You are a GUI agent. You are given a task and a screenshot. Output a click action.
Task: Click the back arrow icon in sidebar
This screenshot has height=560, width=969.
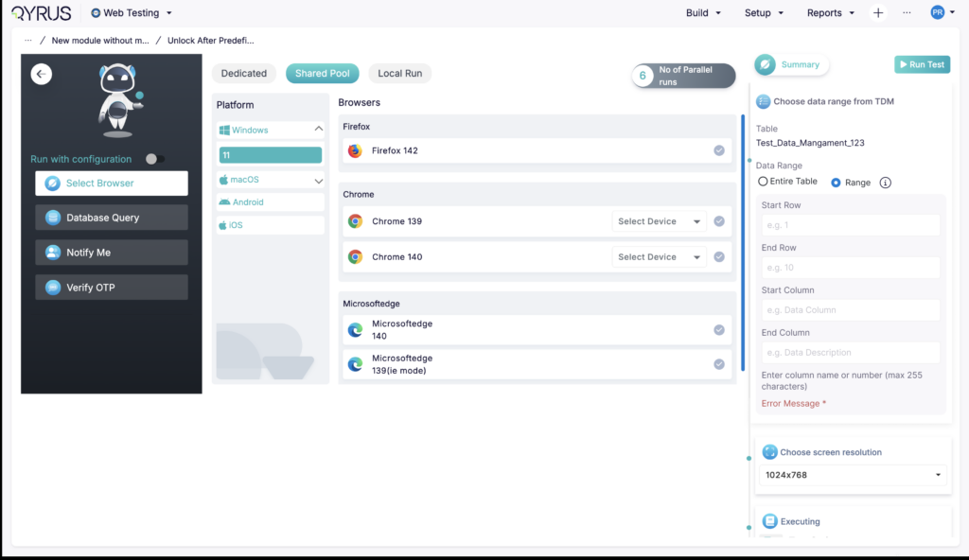[42, 74]
